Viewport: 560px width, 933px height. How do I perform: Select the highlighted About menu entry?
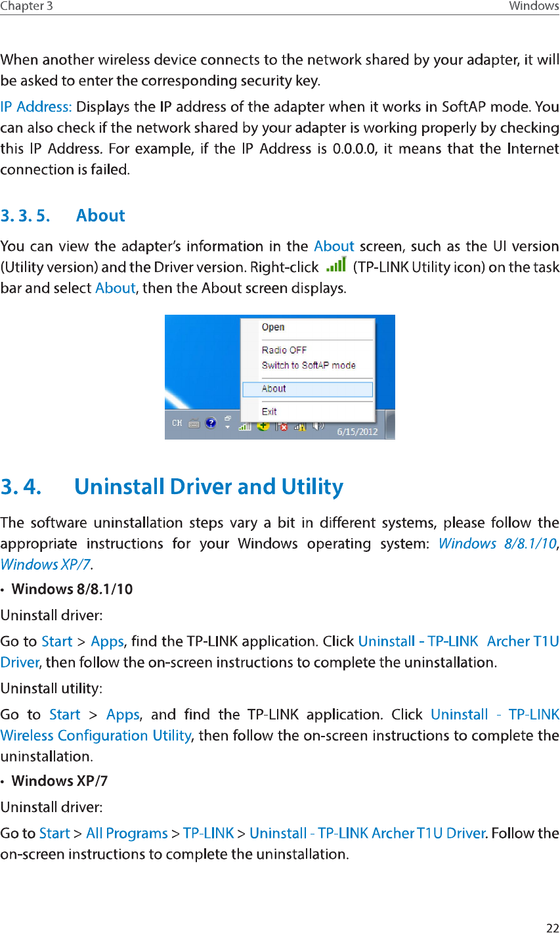pos(308,389)
